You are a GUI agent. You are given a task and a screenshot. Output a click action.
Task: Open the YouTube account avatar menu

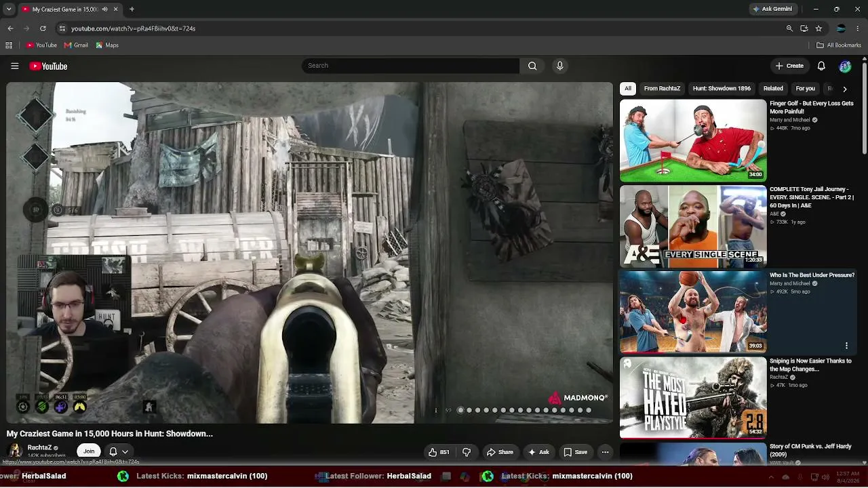click(x=845, y=66)
